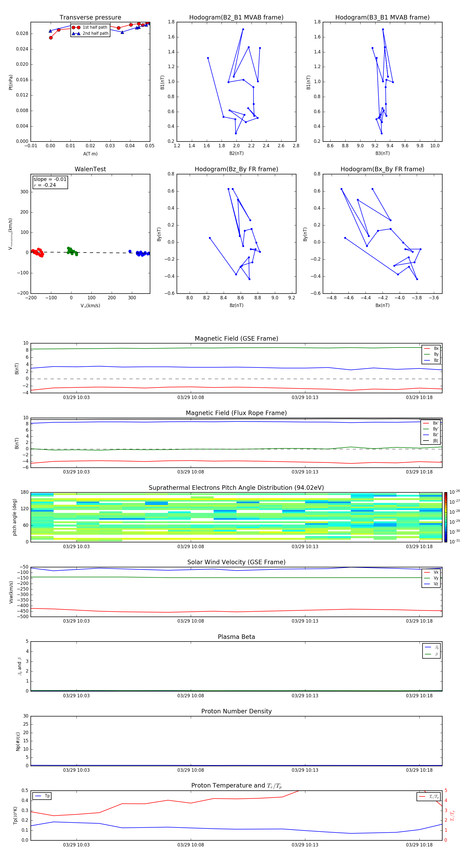Click the 'Bz(nT)' x-axis label

(x=236, y=305)
